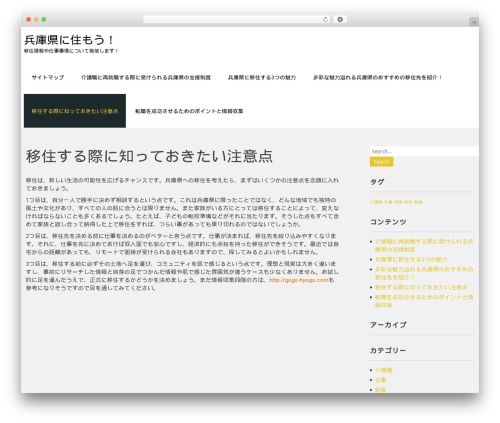This screenshot has width=500, height=423.
Task: Follow the http://gogo-hyogo.com link in article
Action: [299, 280]
